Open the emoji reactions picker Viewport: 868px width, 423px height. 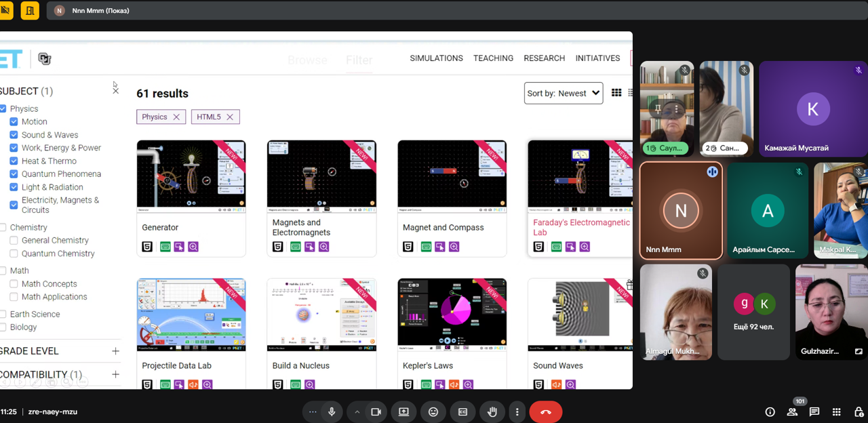tap(433, 411)
